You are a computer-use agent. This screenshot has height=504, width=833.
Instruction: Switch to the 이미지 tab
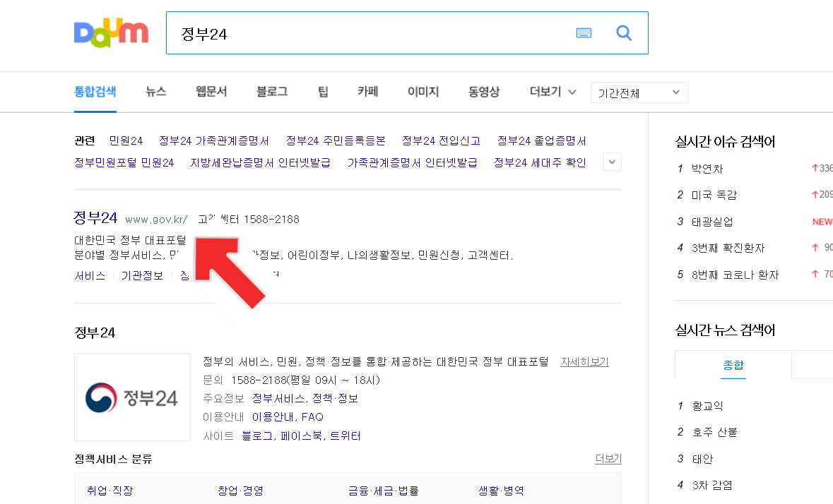423,91
